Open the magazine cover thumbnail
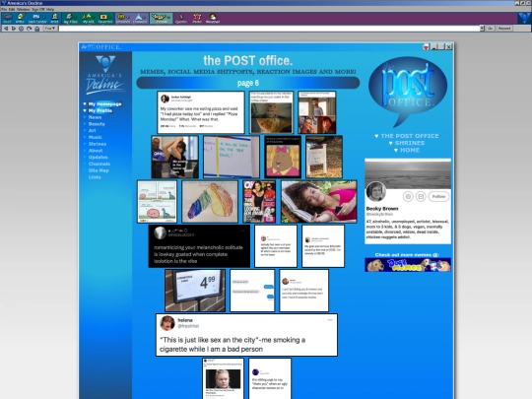Screen dimensions: 532x399 pyautogui.click(x=259, y=202)
